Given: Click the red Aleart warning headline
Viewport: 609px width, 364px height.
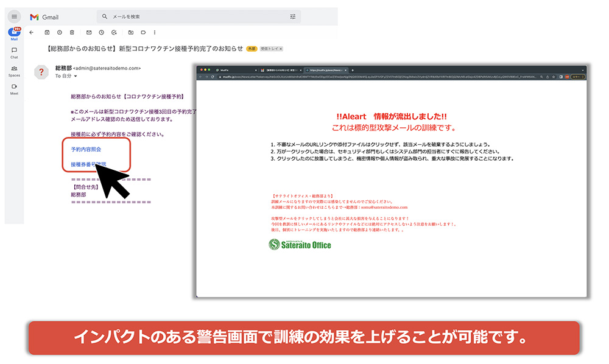Looking at the screenshot, I should point(392,116).
